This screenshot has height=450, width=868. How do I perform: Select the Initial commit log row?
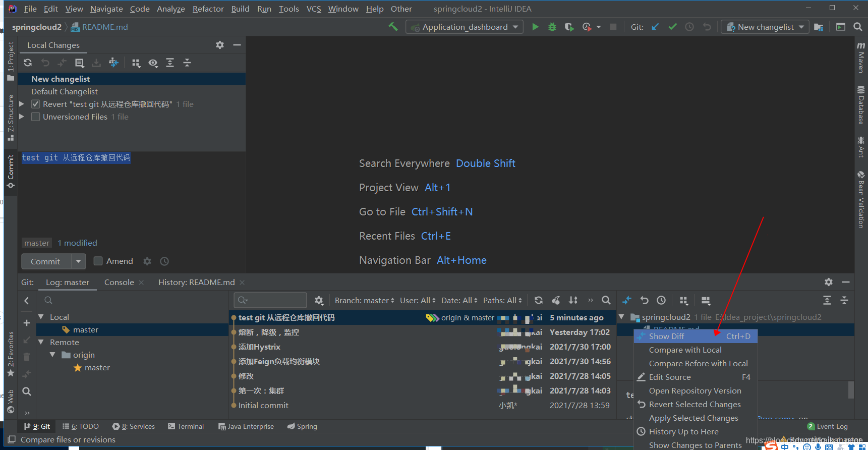(423, 405)
